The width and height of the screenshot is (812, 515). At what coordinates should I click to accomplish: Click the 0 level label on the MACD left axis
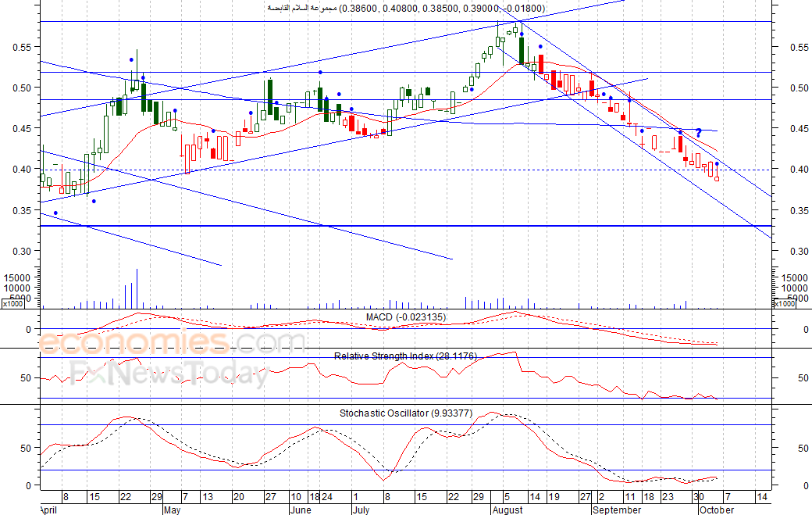28,330
